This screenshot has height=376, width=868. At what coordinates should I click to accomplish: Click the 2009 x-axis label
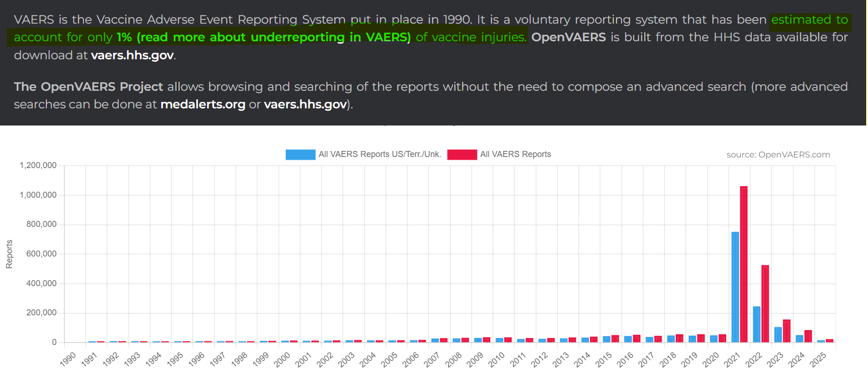click(475, 359)
